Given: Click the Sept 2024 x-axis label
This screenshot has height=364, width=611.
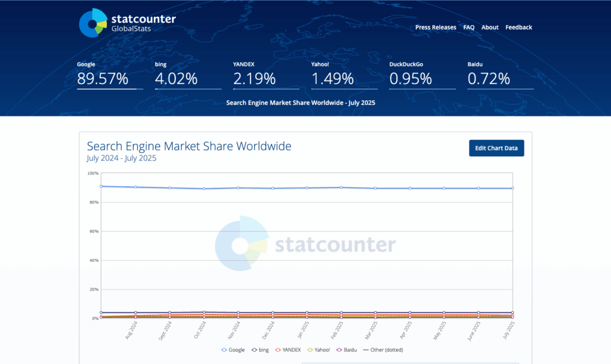Looking at the screenshot, I should point(165,331).
